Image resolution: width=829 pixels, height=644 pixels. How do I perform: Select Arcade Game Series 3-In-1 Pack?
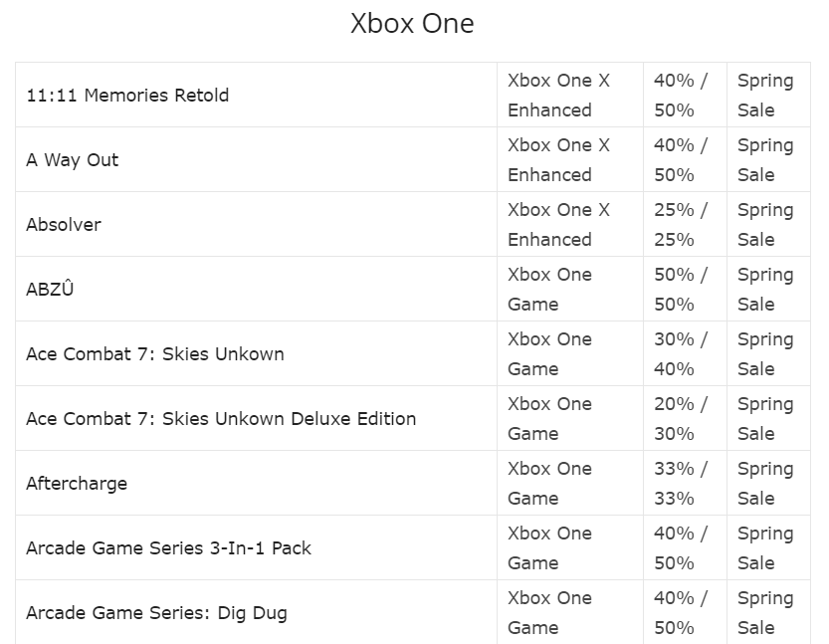click(168, 548)
